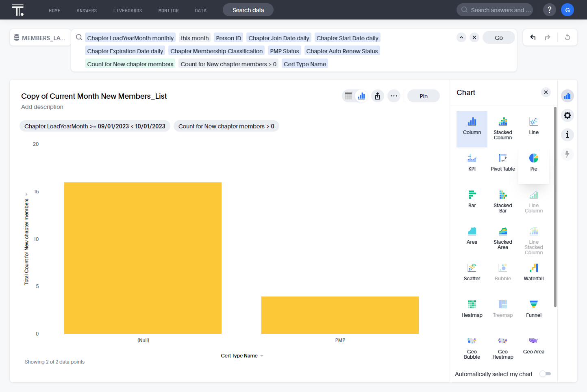Choose the Scatter chart type
This screenshot has height=392, width=587.
tap(472, 275)
